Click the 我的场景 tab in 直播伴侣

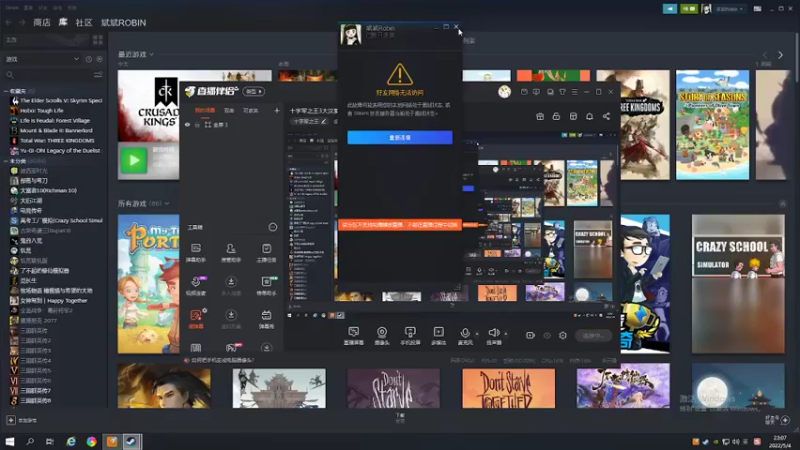point(205,110)
